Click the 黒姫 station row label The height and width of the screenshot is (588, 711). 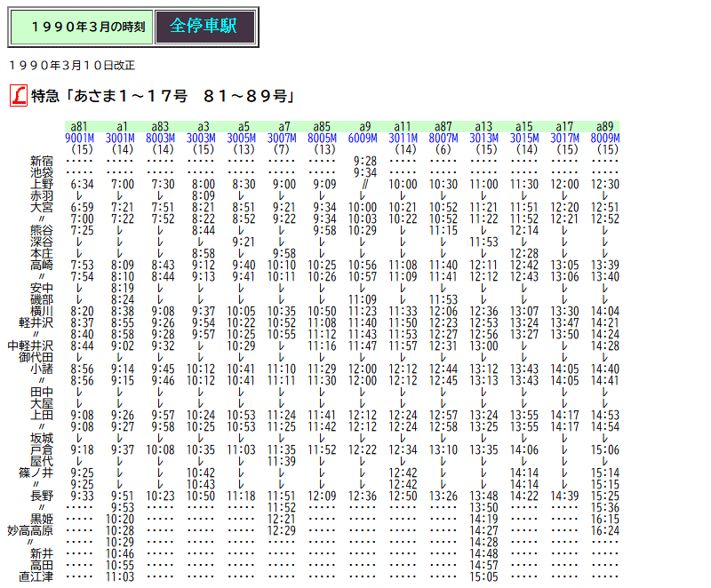point(42,519)
